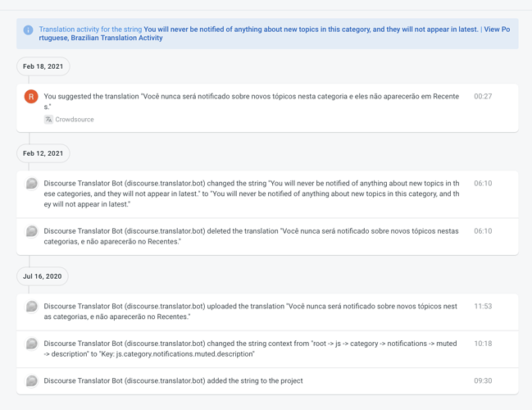Image resolution: width=532 pixels, height=410 pixels.
Task: Click bot avatar beside 'changed the string' entry
Action: [31, 184]
